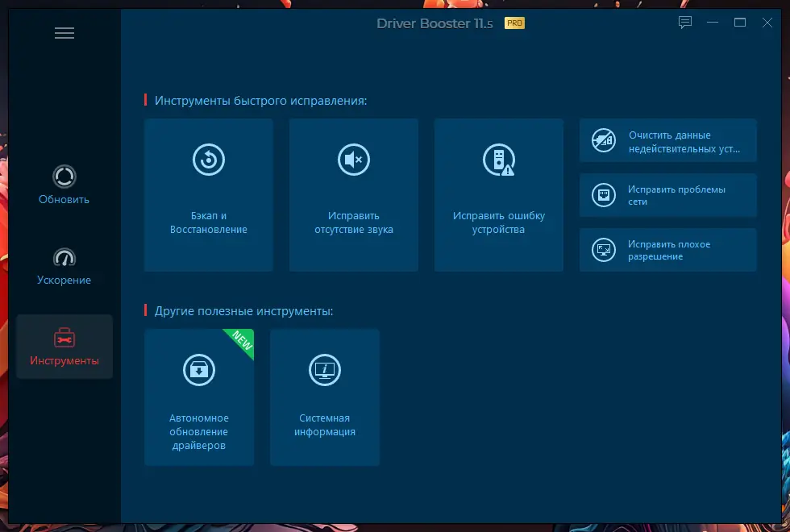790x532 pixels.
Task: Click the bad resolution monitor icon
Action: click(x=604, y=250)
